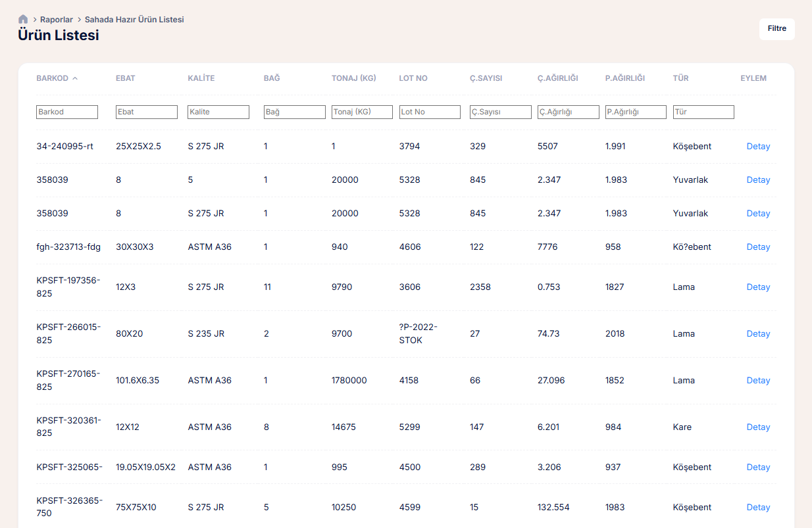This screenshot has width=812, height=528.
Task: Open Detay for barcode 34-240995-rt
Action: 758,147
